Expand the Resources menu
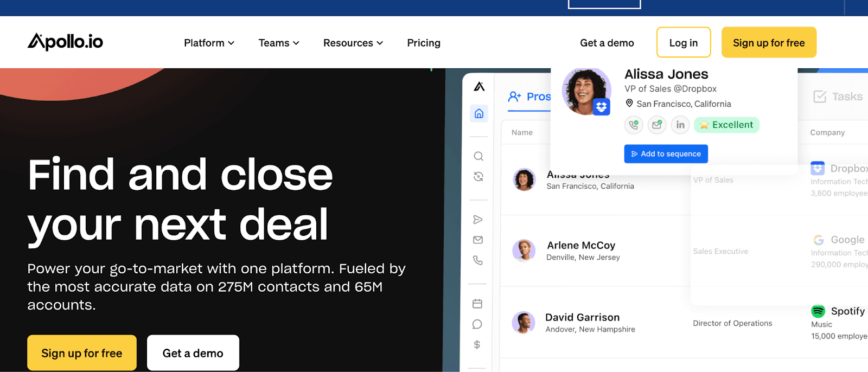 (x=353, y=43)
